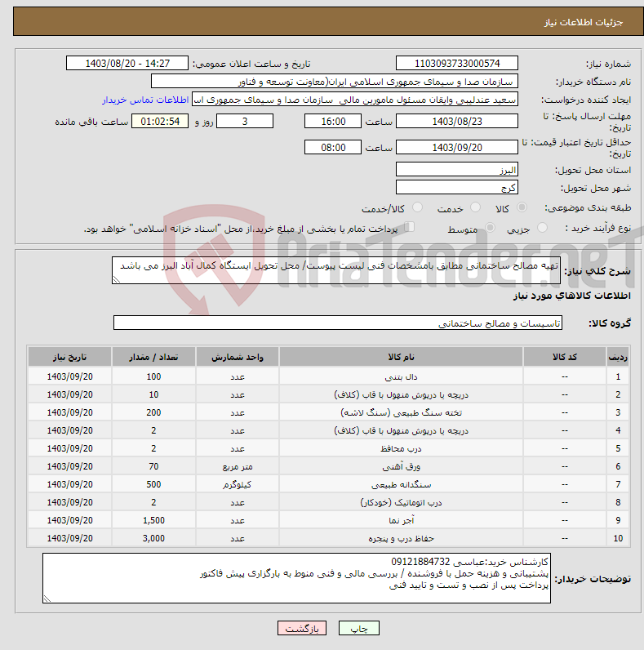
Task: Click response deadline date 1403/08/23 field
Action: coord(457,121)
